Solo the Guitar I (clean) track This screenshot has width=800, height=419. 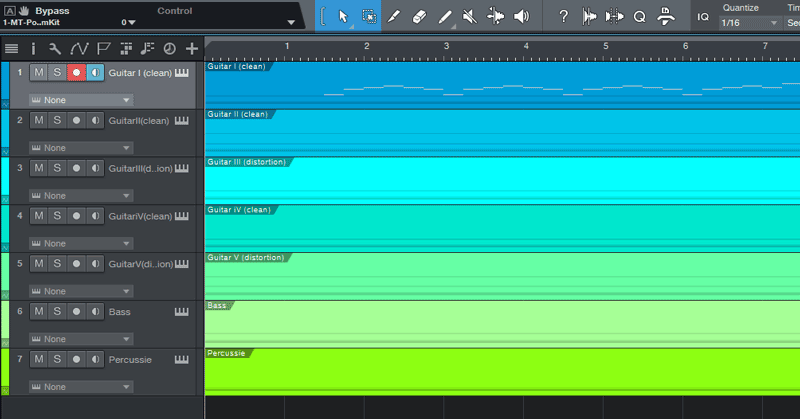[x=57, y=72]
